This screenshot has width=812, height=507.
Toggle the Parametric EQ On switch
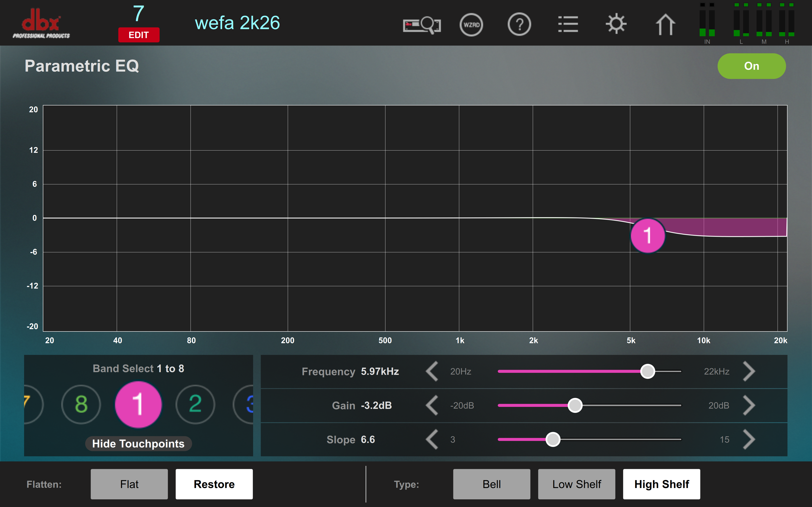pyautogui.click(x=751, y=66)
